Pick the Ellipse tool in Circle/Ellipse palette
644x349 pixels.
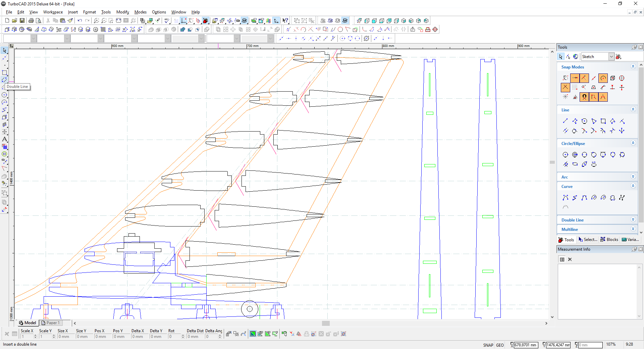click(575, 164)
